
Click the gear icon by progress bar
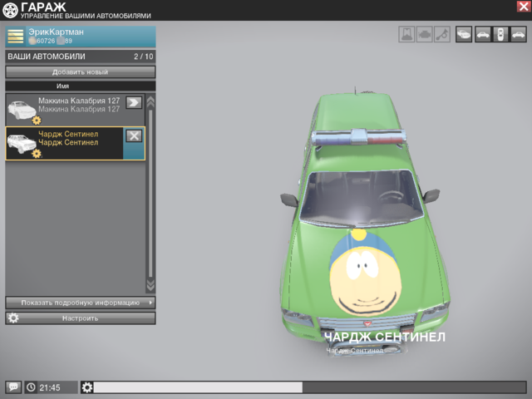[87, 387]
